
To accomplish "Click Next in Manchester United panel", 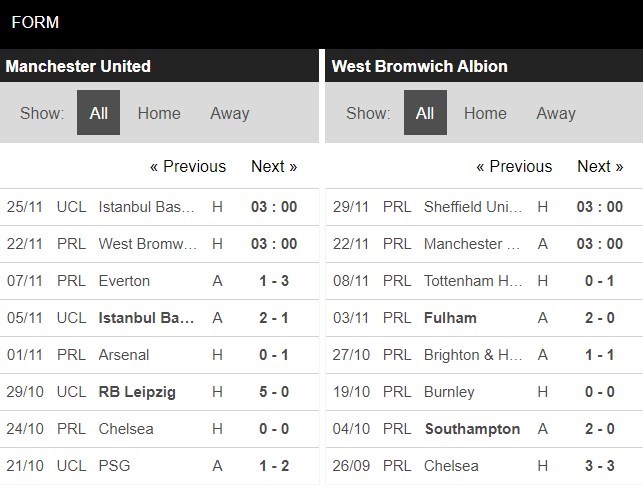I will click(274, 166).
